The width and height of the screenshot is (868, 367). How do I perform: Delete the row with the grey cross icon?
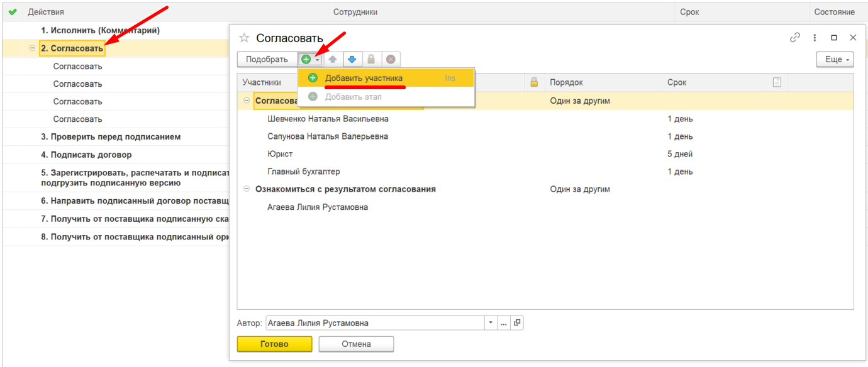(x=391, y=59)
